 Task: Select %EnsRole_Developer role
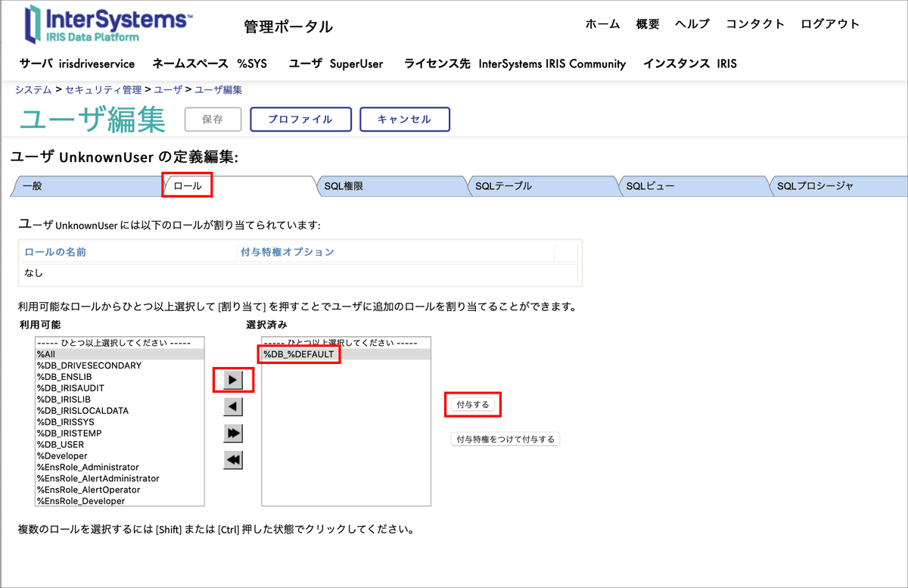point(119,500)
